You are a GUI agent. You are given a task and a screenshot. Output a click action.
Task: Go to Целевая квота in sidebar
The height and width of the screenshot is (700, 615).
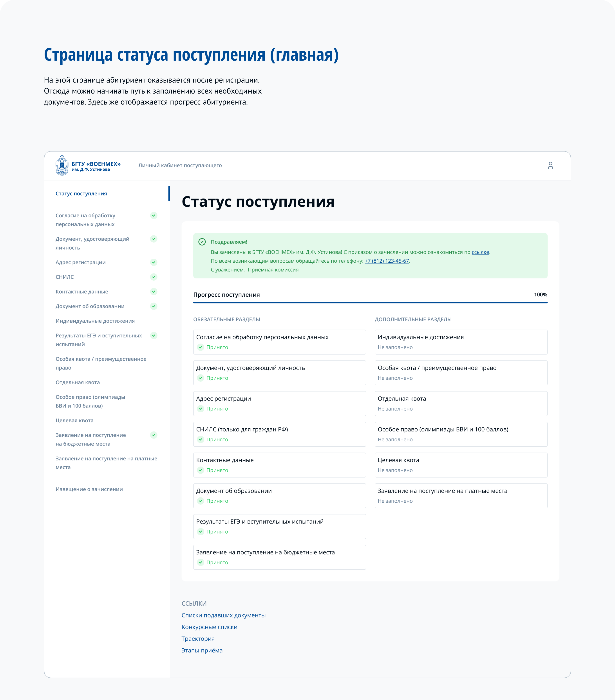click(x=74, y=420)
